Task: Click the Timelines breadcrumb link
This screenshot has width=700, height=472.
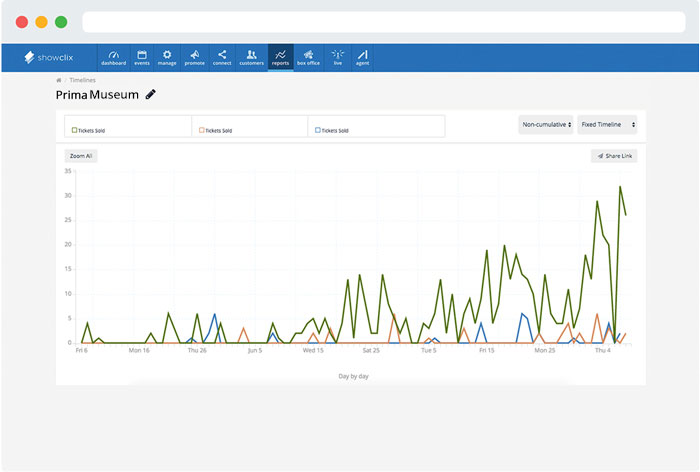Action: 82,79
